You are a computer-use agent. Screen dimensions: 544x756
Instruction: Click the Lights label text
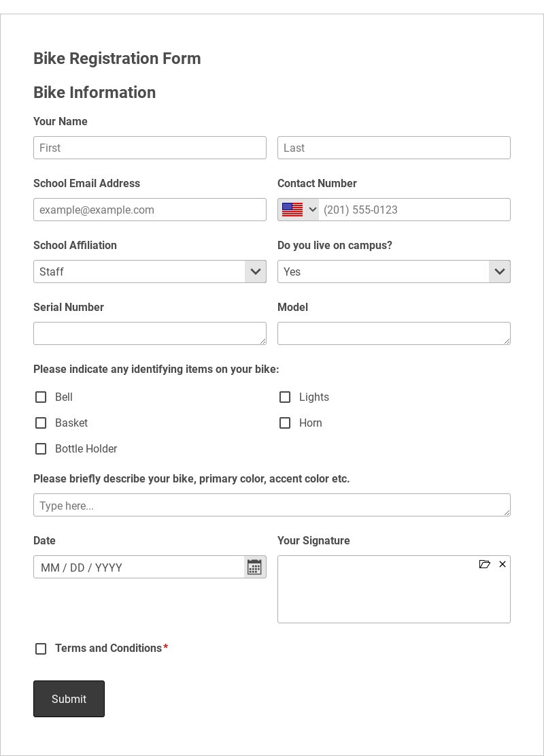pyautogui.click(x=313, y=397)
